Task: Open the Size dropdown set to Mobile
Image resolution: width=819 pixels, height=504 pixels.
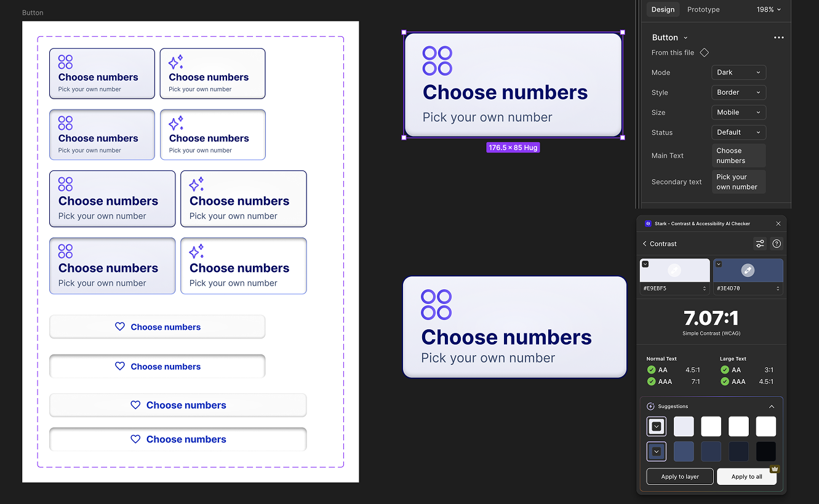Action: (738, 112)
